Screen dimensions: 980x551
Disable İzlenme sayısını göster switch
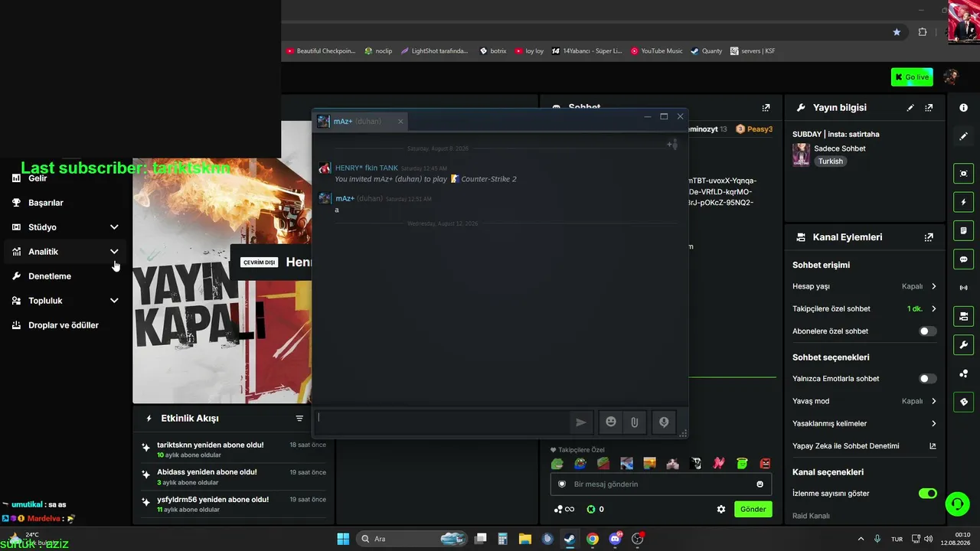927,494
